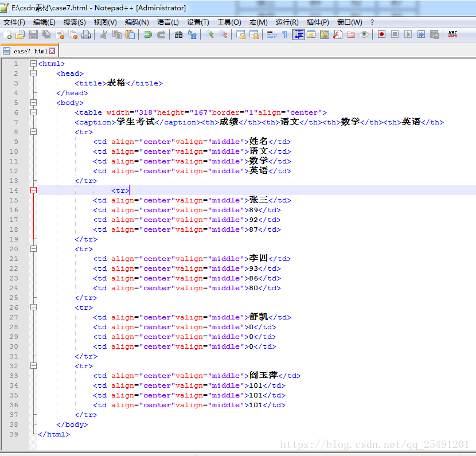Screen dimensions: 476x456
Task: Click the Paste clipboard icon
Action: point(130,34)
